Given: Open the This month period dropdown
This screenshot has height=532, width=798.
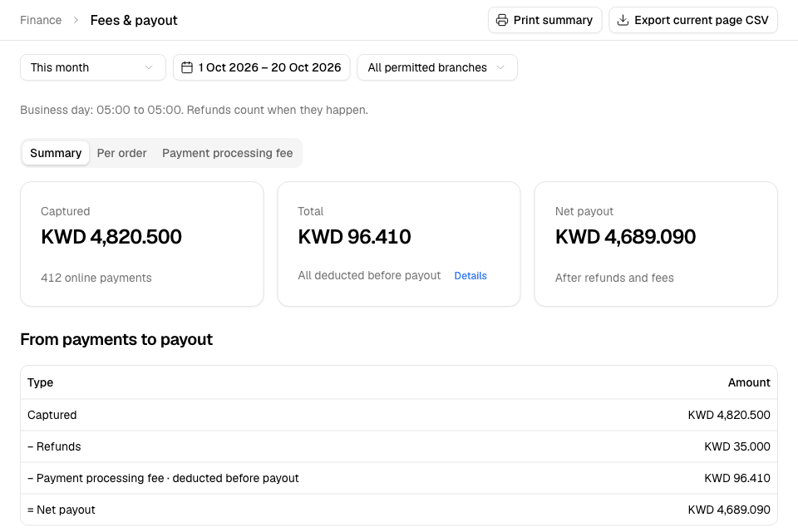Looking at the screenshot, I should pos(93,67).
